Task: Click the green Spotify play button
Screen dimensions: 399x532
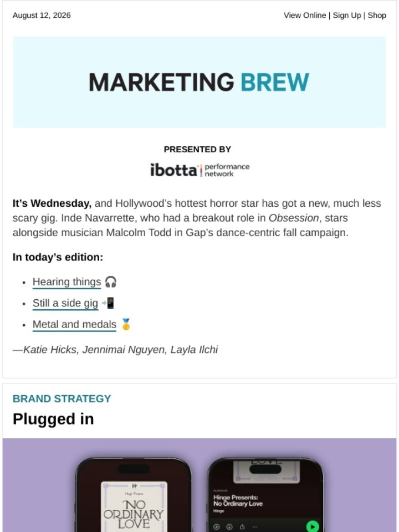Action: pyautogui.click(x=312, y=526)
